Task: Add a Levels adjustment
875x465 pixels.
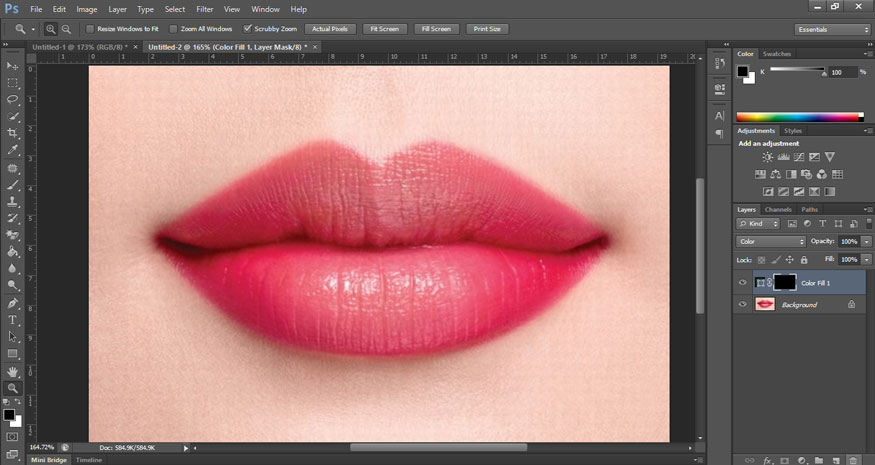Action: click(x=783, y=157)
